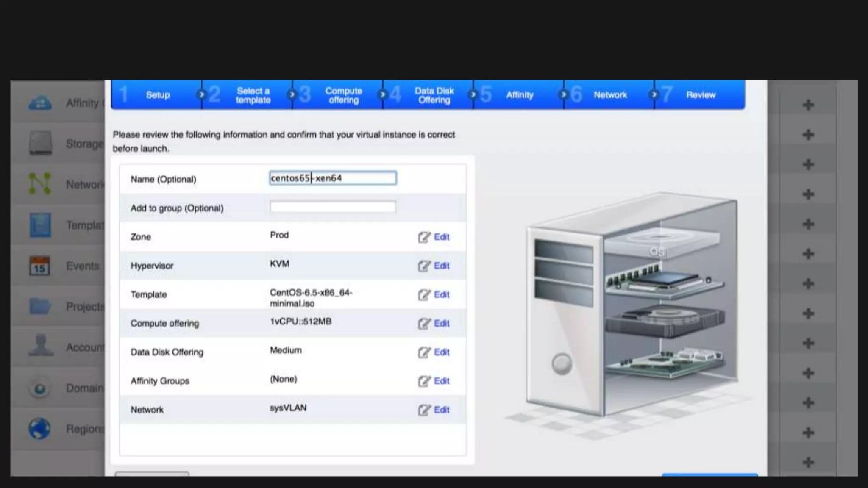Go to Data Disk Offering step
868x488 pixels.
click(x=434, y=95)
